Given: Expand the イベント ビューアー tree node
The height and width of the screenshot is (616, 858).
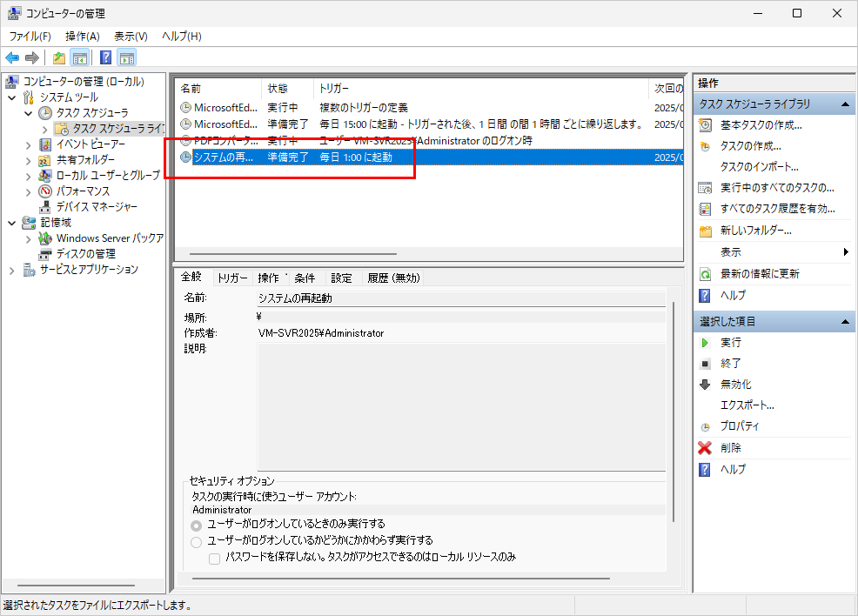Looking at the screenshot, I should (29, 144).
